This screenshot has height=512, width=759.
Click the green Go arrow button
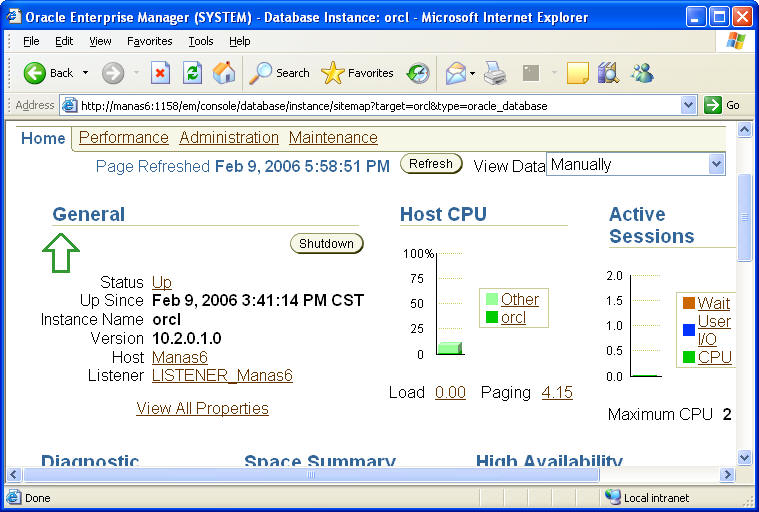click(713, 105)
